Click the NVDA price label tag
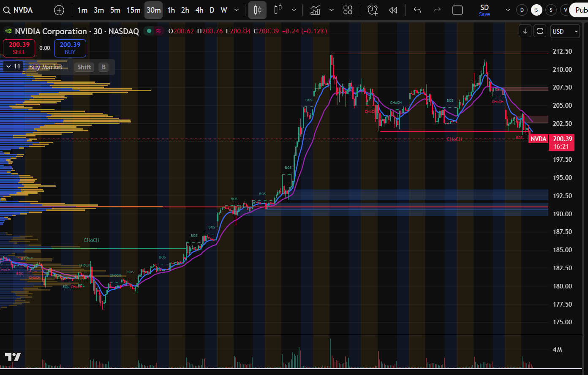This screenshot has width=588, height=375. coord(538,139)
